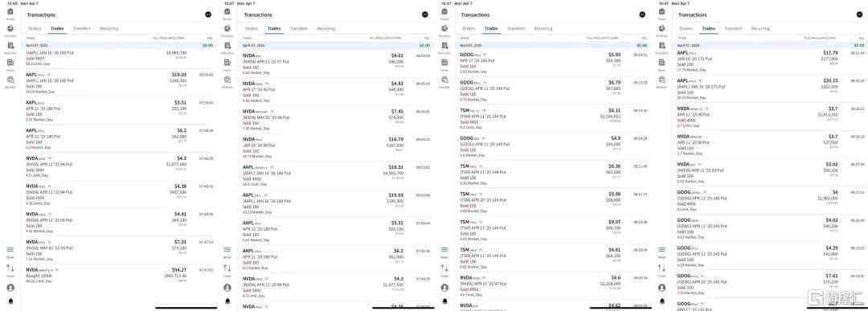Open Home in the leftmost panel's sidebar

[x=10, y=14]
